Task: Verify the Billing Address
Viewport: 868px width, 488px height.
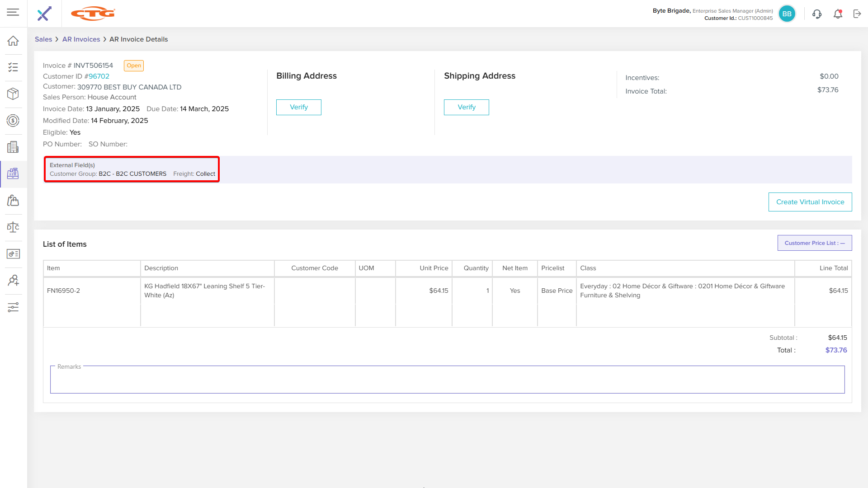Action: [298, 107]
